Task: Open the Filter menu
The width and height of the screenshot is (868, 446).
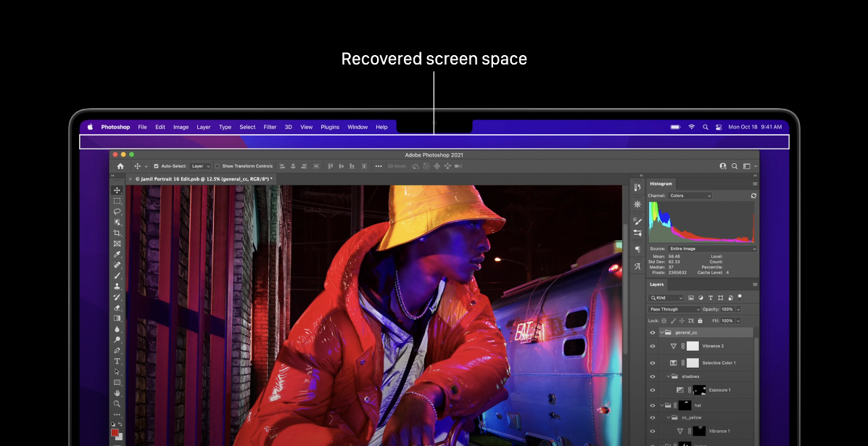Action: tap(270, 127)
